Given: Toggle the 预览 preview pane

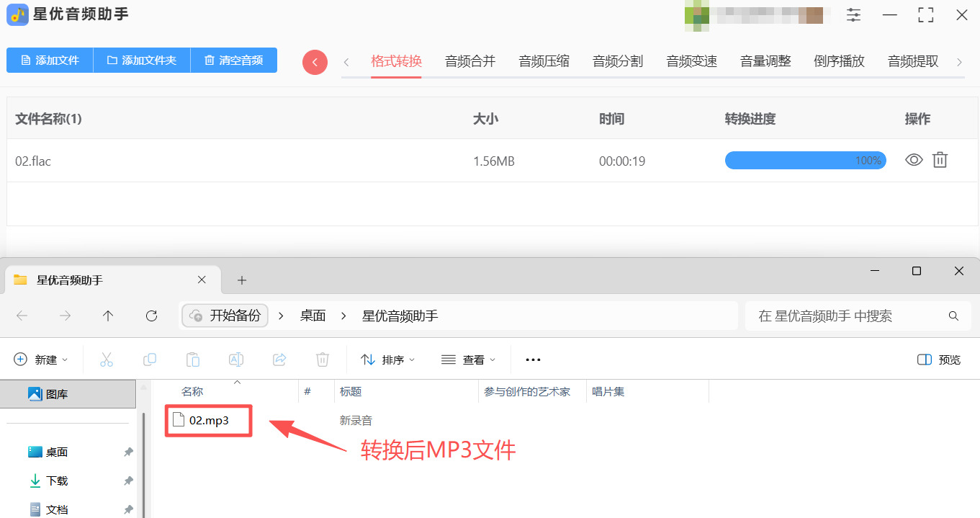Looking at the screenshot, I should pyautogui.click(x=939, y=360).
